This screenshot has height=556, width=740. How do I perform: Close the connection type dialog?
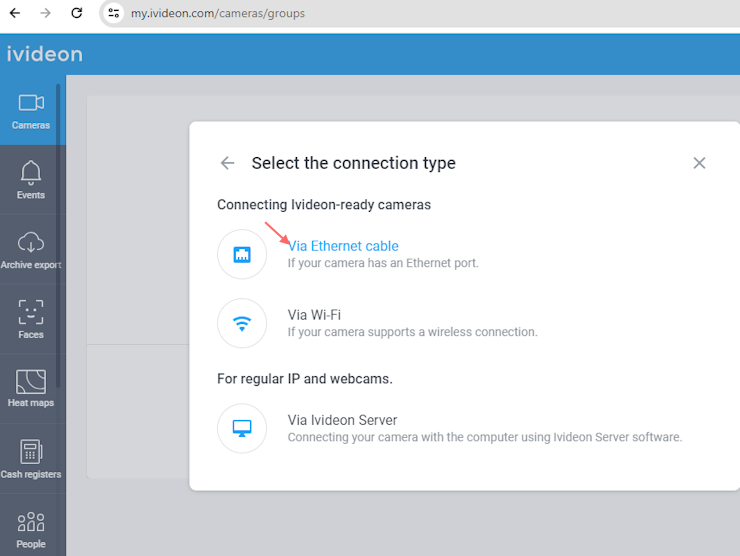click(699, 163)
